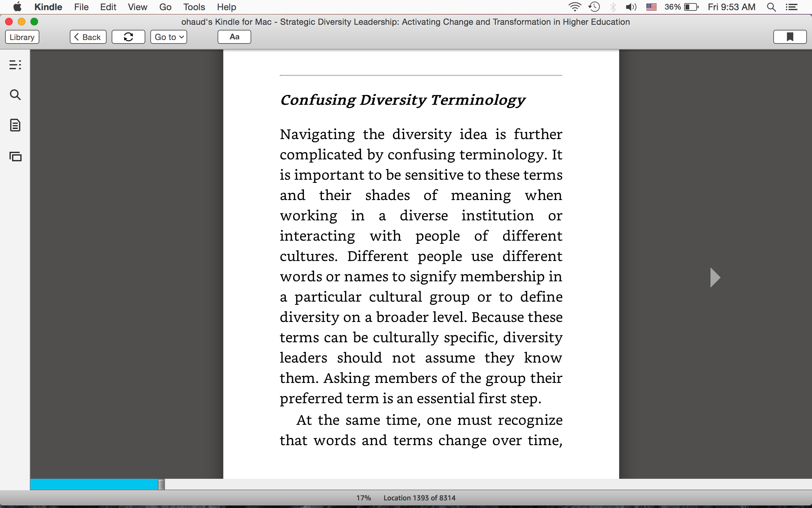The width and height of the screenshot is (812, 508).
Task: Open the flashcards icon in sidebar
Action: pos(15,156)
